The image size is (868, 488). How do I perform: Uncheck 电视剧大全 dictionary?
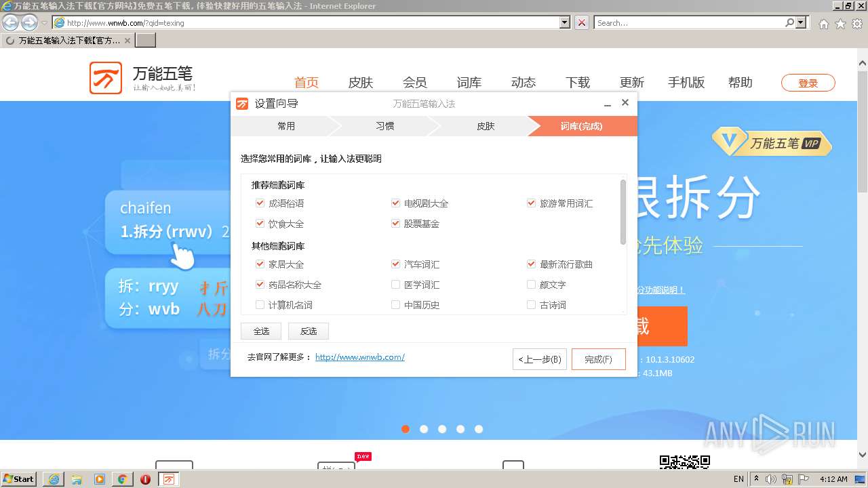395,203
